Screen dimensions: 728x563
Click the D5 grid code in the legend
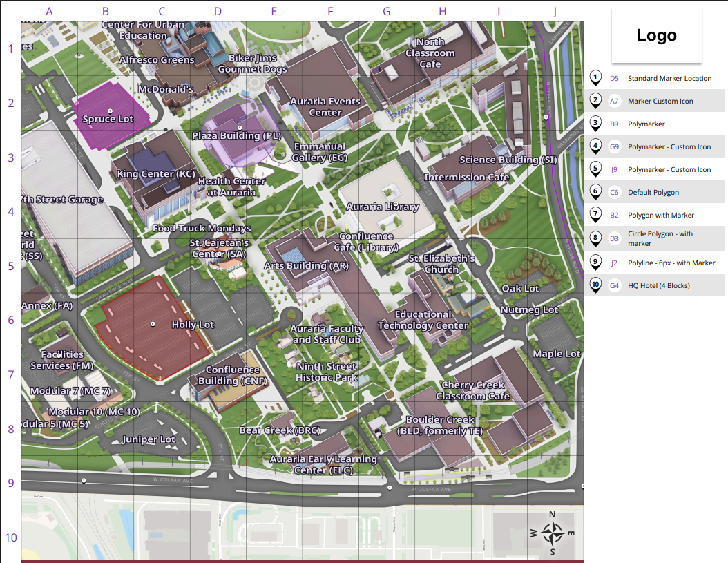[614, 79]
